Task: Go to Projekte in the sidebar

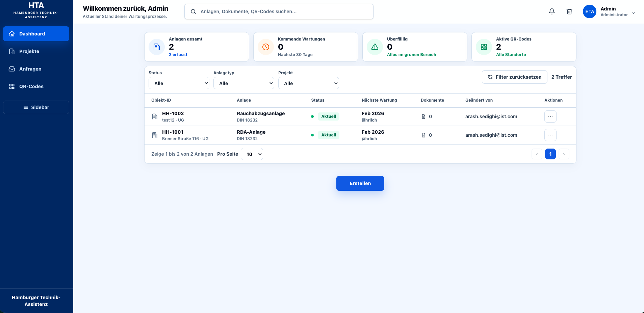Action: pyautogui.click(x=36, y=51)
